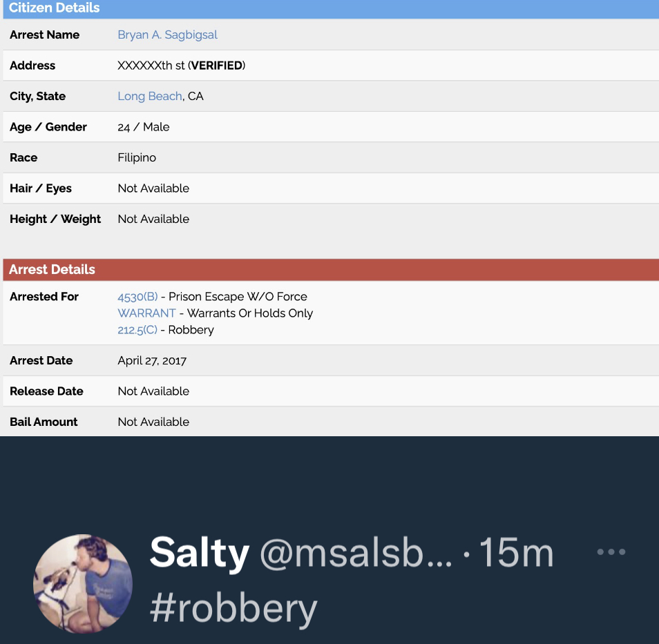Click the April 27, 2017 arrest date
This screenshot has width=659, height=644.
point(152,360)
